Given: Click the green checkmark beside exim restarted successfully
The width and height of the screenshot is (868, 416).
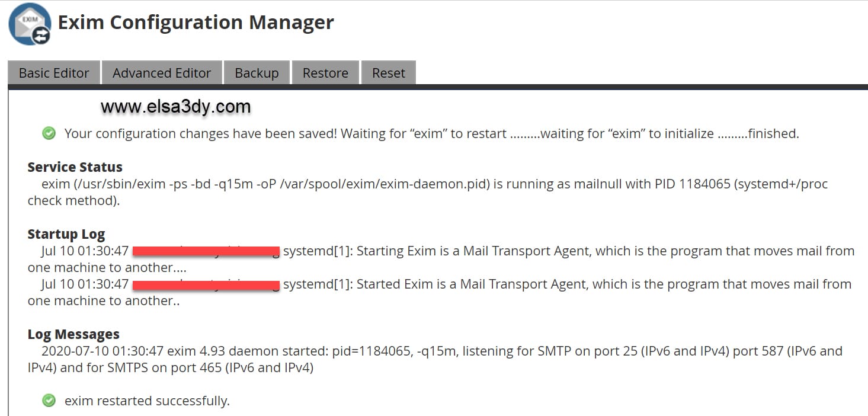Looking at the screenshot, I should (49, 401).
